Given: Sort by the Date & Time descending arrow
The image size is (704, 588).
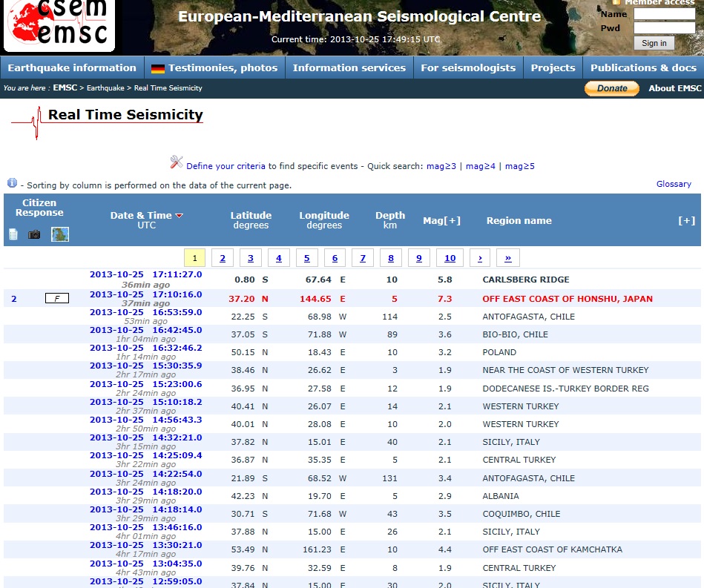Looking at the screenshot, I should (179, 216).
